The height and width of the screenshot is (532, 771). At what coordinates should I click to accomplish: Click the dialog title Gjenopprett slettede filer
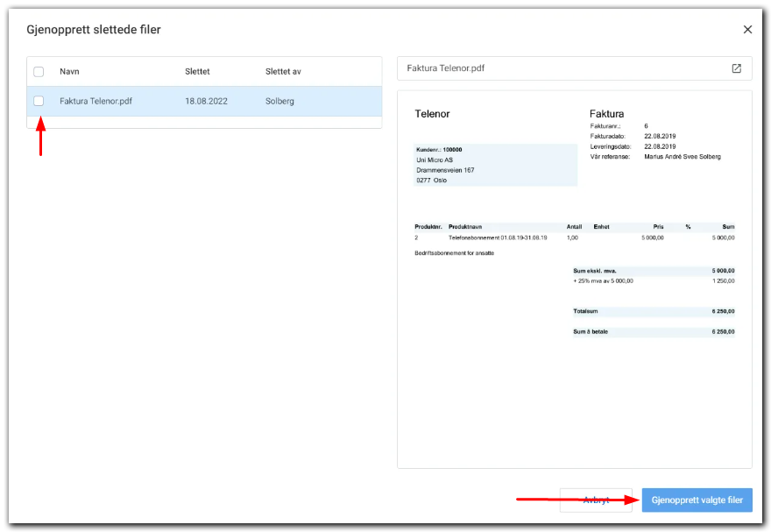pyautogui.click(x=94, y=30)
